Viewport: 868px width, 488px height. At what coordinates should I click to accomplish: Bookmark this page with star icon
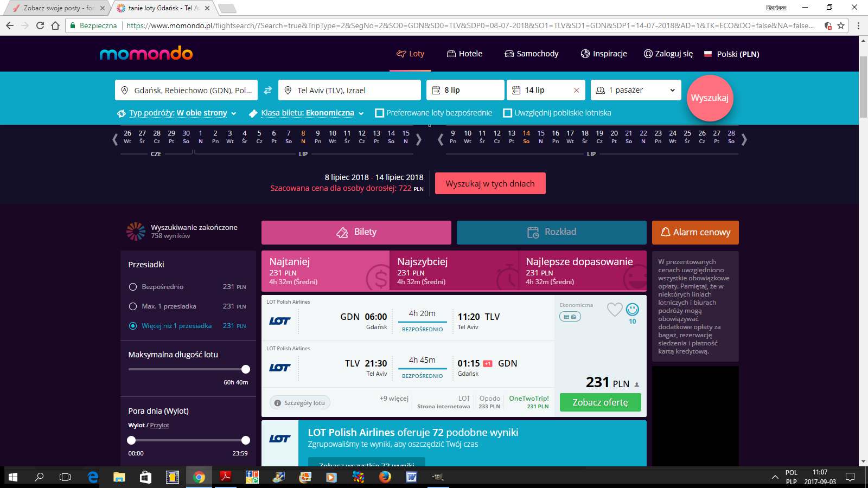841,25
